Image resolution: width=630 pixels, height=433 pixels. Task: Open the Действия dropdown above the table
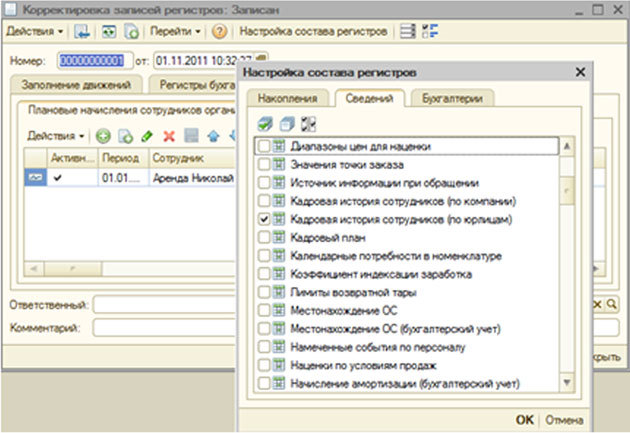click(x=55, y=135)
